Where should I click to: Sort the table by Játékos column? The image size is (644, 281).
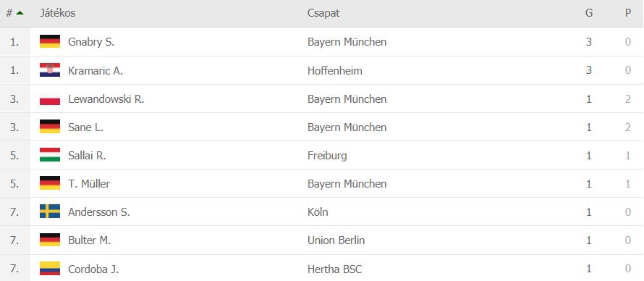pos(57,13)
